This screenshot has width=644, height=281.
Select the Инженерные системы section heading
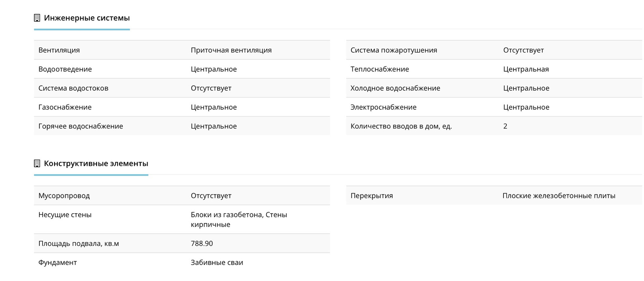[x=87, y=18]
